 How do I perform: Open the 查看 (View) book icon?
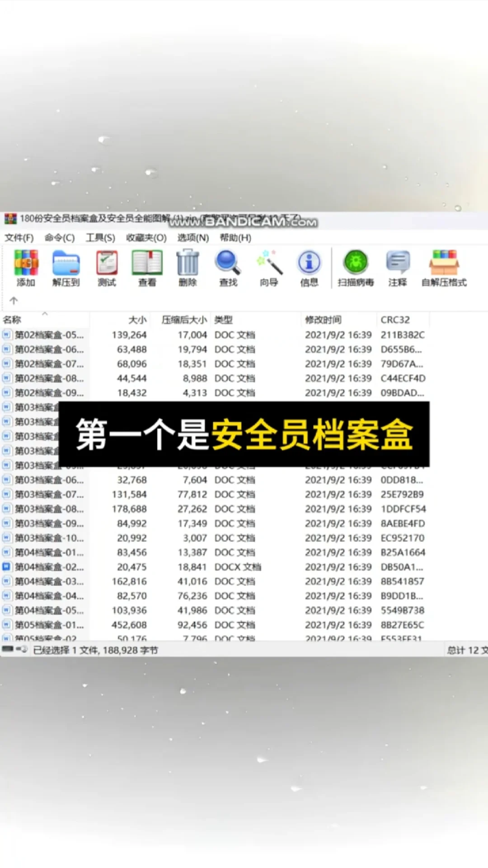pyautogui.click(x=147, y=263)
